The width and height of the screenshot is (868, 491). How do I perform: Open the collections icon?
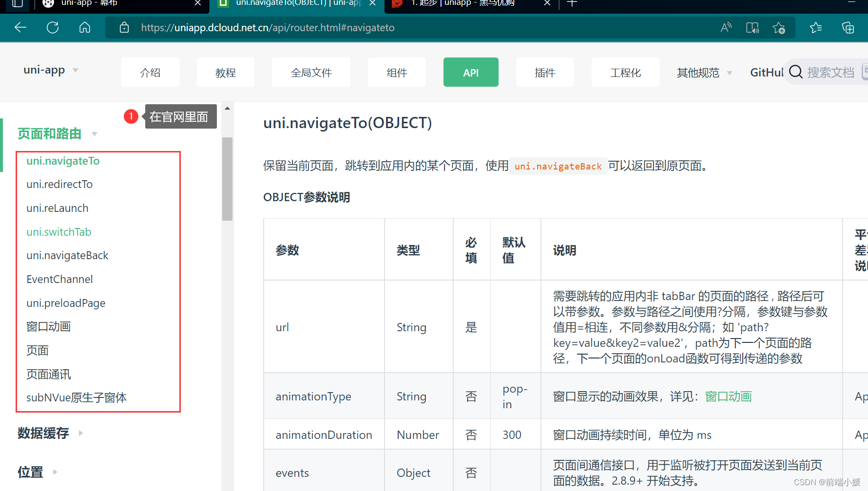coord(848,28)
